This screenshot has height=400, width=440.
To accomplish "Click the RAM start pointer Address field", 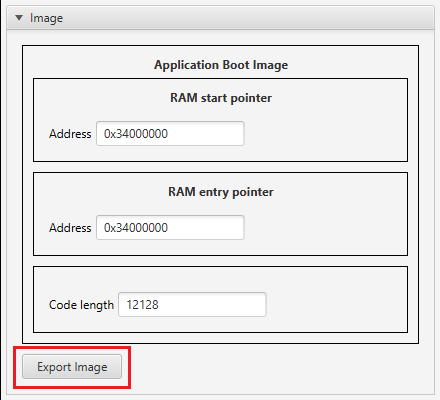I will coord(170,134).
